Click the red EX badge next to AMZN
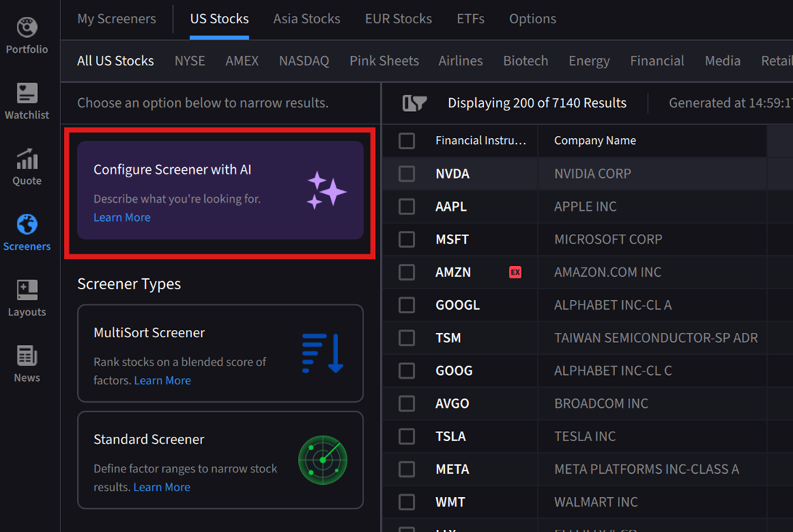This screenshot has height=532, width=793. (515, 272)
